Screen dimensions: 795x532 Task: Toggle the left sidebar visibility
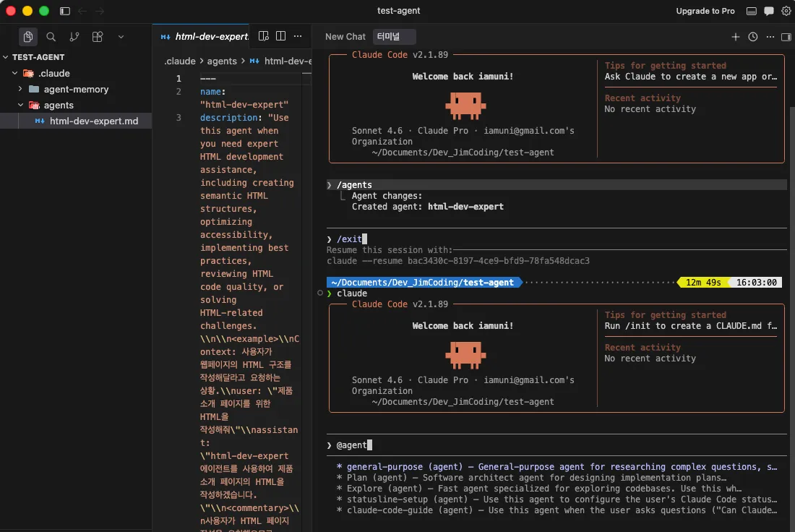[x=64, y=11]
